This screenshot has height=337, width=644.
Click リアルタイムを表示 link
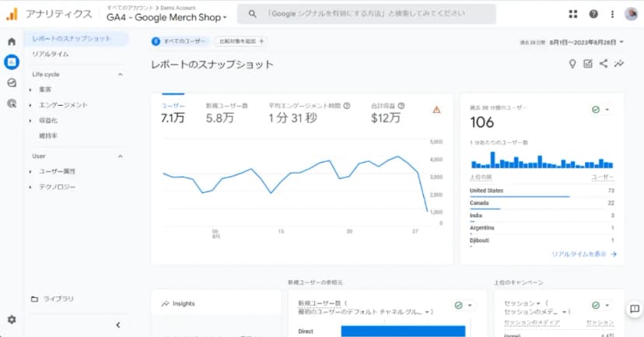579,254
